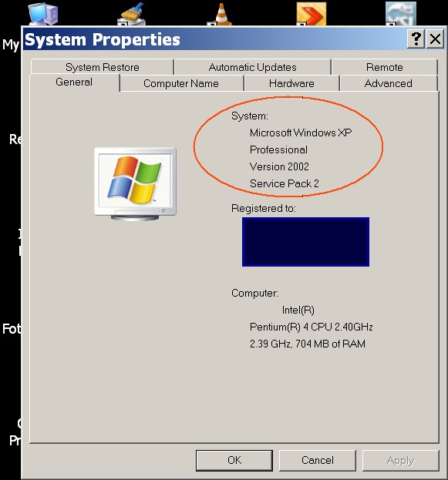Go to the Remote tab
This screenshot has height=480, width=448.
(385, 67)
